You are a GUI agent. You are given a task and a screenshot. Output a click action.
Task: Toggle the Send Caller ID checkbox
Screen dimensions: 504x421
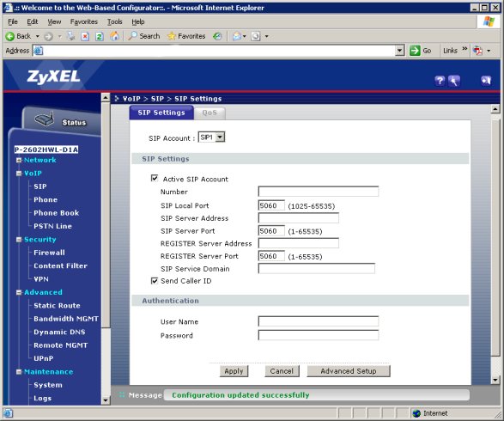(155, 281)
